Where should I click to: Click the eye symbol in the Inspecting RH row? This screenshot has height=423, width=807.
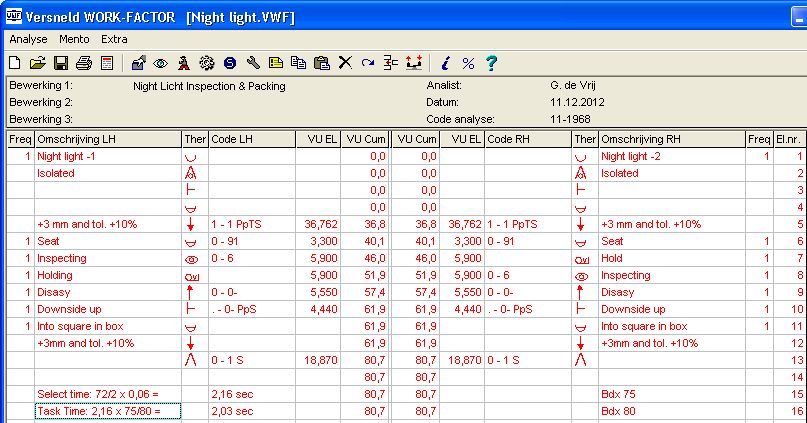tap(582, 276)
